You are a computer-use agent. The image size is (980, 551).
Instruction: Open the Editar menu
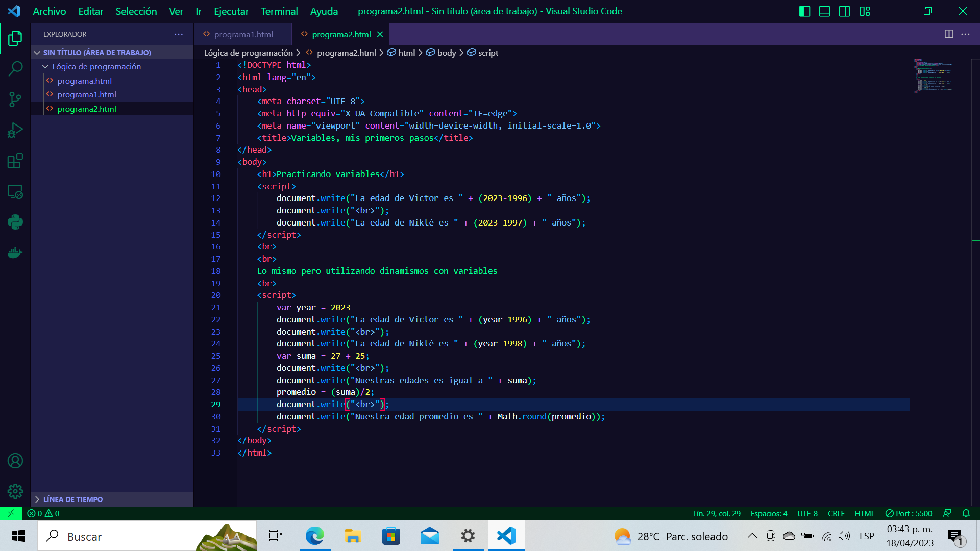[x=91, y=11]
